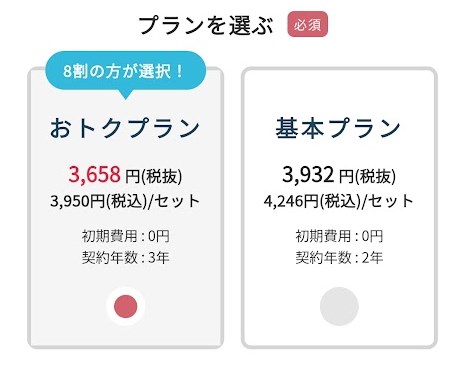Select the 基本プラン radio button
The width and height of the screenshot is (465, 367).
339,306
